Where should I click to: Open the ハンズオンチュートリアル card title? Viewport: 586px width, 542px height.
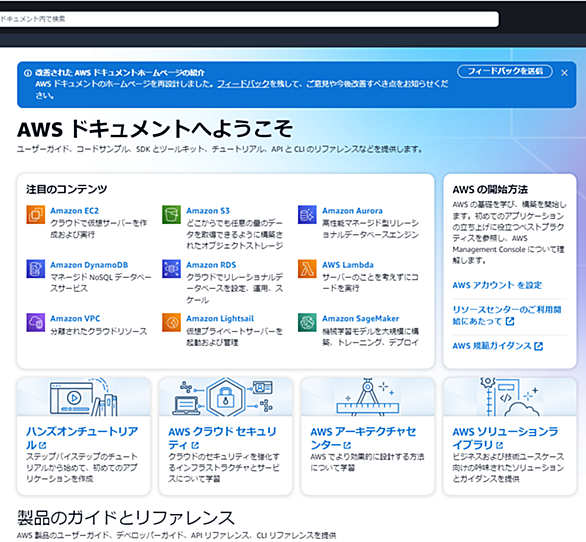(x=82, y=438)
